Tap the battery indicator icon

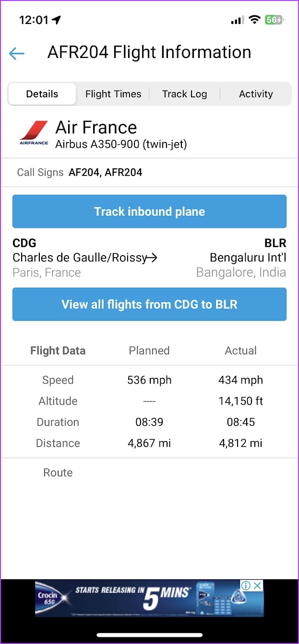pos(275,20)
